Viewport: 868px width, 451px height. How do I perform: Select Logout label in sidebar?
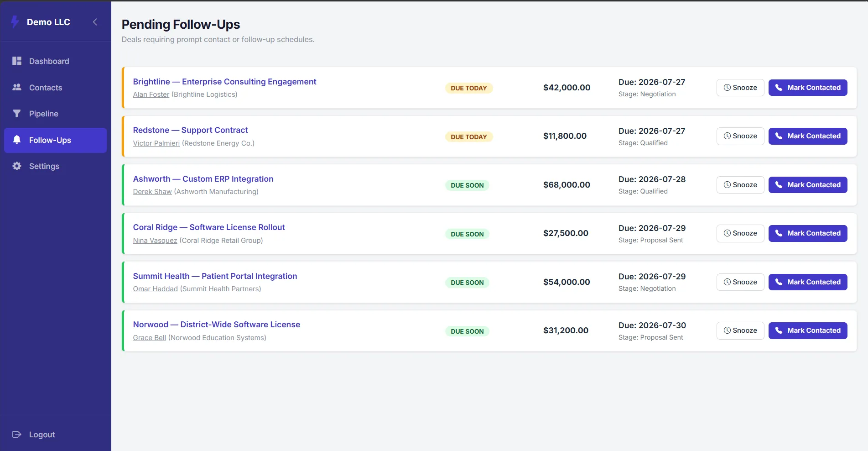(42, 435)
